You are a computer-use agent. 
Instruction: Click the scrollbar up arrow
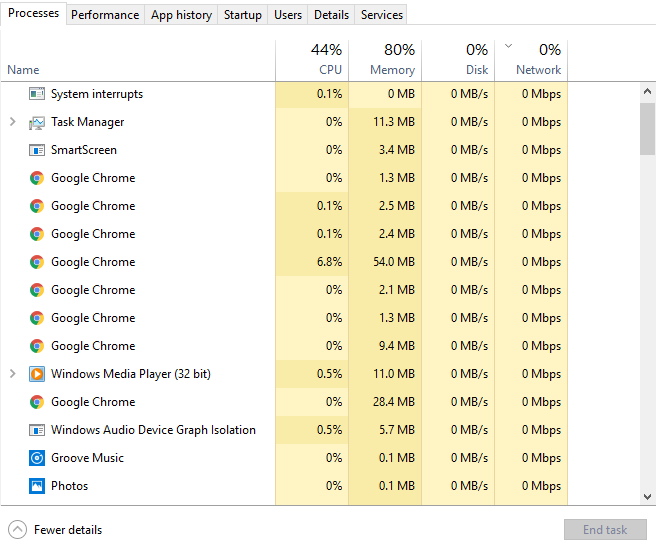point(647,91)
